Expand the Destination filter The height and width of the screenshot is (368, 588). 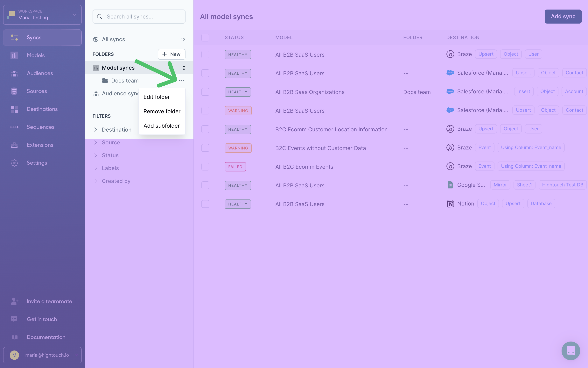pos(95,129)
